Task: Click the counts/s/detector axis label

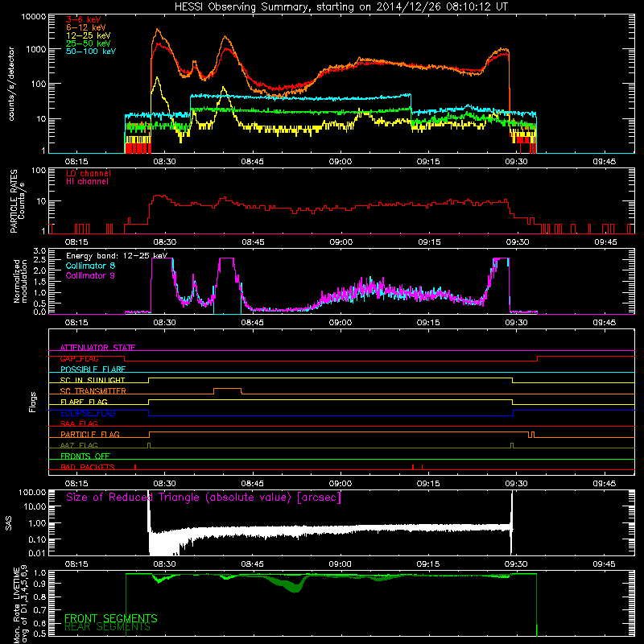Action: coord(11,84)
